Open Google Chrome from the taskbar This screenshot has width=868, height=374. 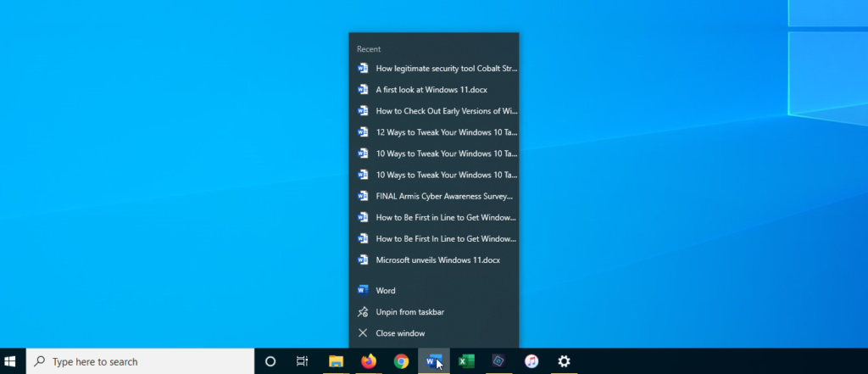(402, 361)
